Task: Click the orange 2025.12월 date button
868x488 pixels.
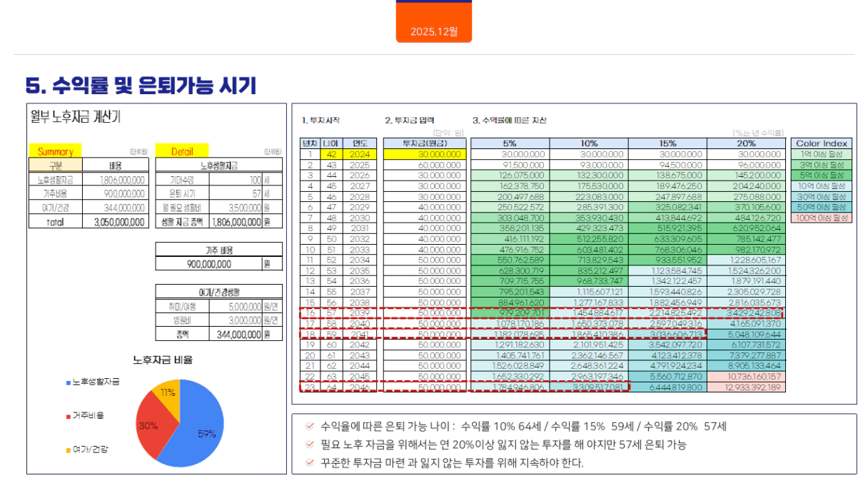Action: (x=434, y=31)
